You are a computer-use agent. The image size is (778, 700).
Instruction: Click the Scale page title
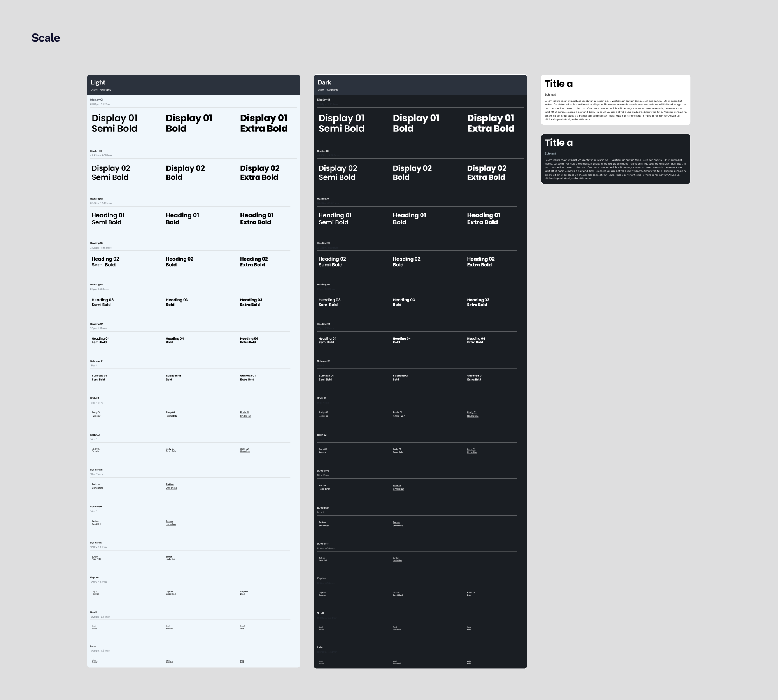coord(46,38)
